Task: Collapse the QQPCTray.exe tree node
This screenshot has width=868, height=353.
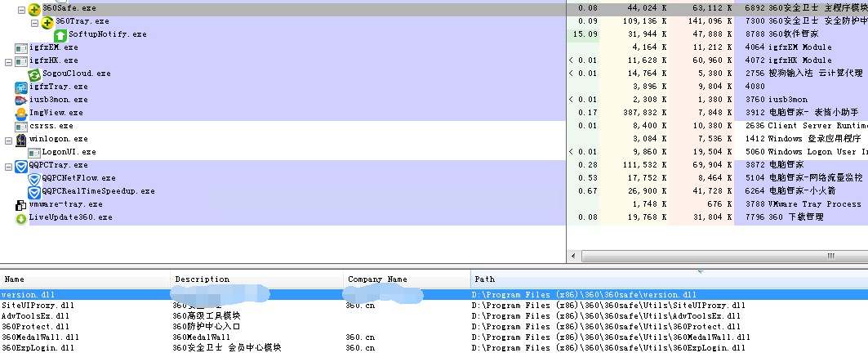Action: (8, 167)
